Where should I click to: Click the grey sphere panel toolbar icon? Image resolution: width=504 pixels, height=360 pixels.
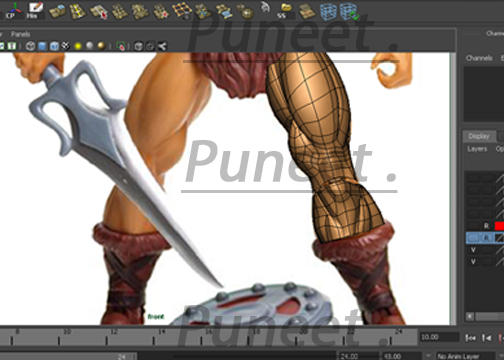tap(89, 45)
